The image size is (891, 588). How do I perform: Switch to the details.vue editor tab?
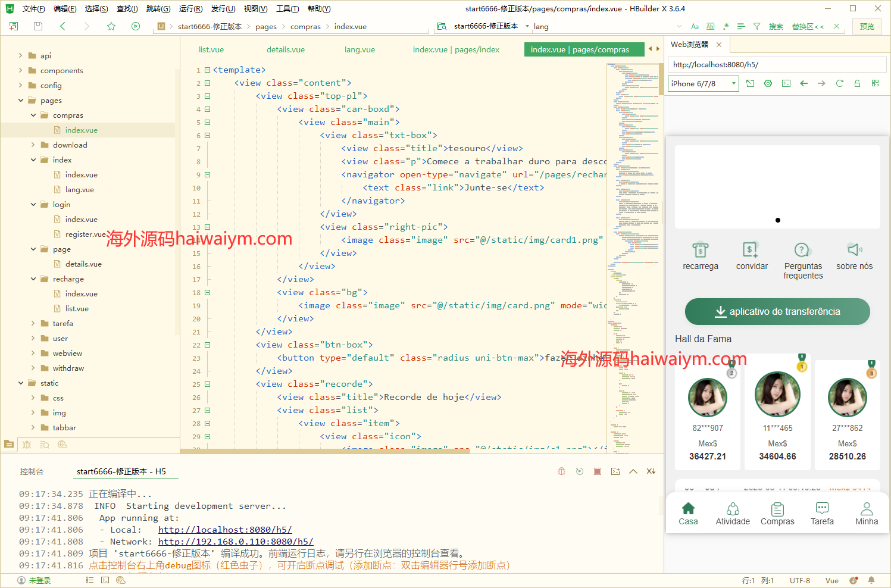tap(286, 49)
